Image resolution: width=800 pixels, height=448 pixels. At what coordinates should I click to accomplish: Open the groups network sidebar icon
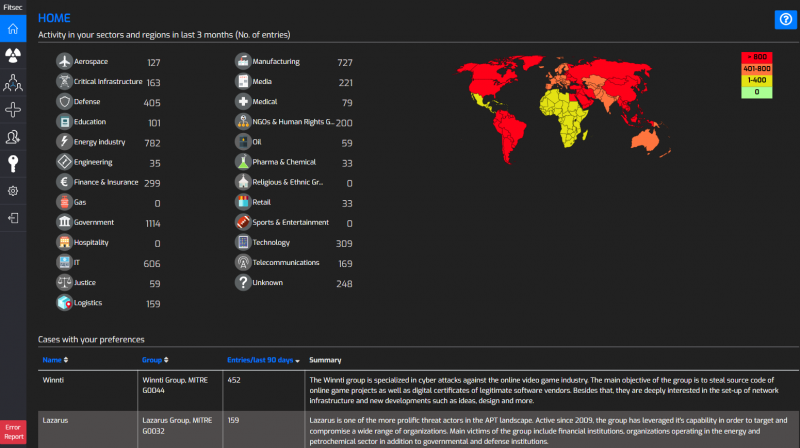pyautogui.click(x=13, y=83)
